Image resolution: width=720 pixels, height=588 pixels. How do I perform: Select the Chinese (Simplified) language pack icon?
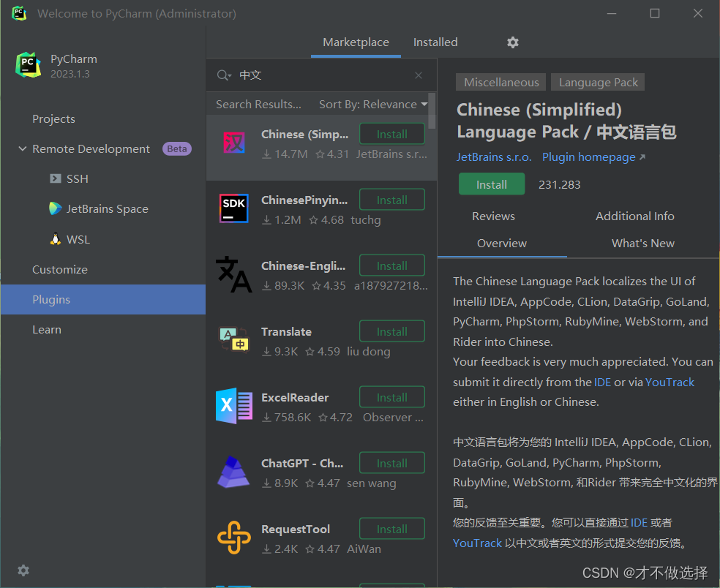point(234,143)
